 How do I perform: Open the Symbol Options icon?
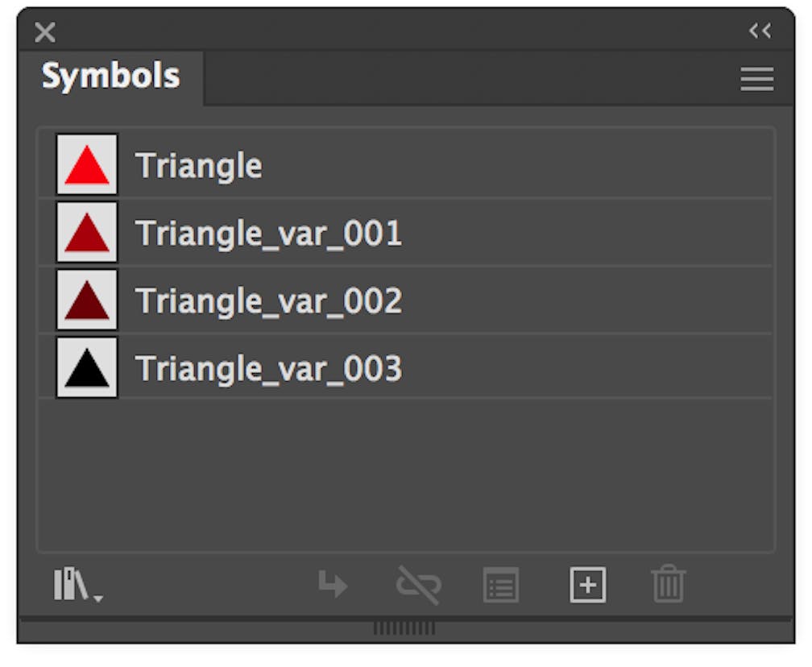[x=501, y=586]
